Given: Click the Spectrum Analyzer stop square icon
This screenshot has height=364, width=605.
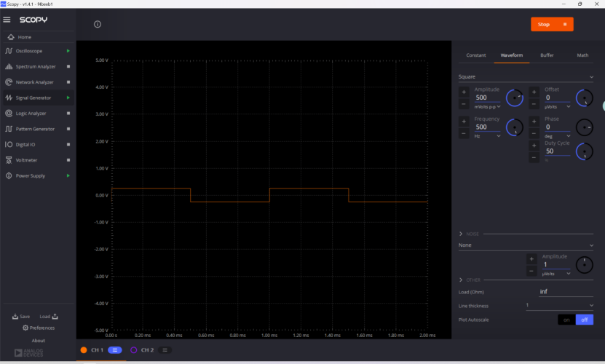Looking at the screenshot, I should (x=68, y=66).
